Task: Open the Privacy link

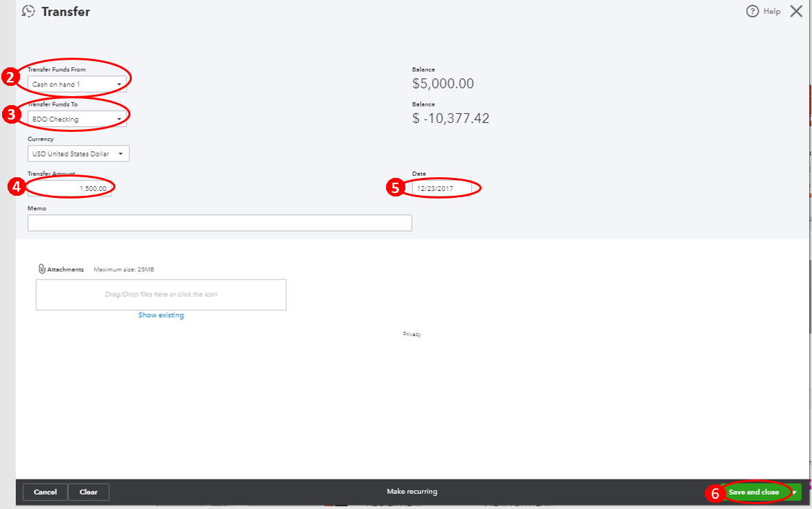Action: [x=412, y=334]
